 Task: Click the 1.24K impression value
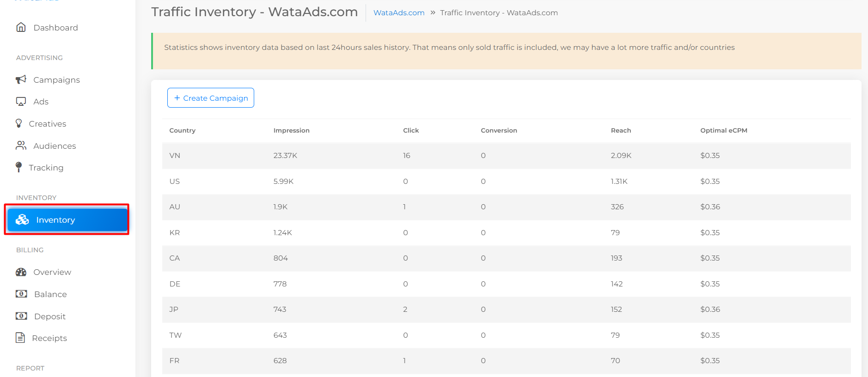pyautogui.click(x=282, y=232)
